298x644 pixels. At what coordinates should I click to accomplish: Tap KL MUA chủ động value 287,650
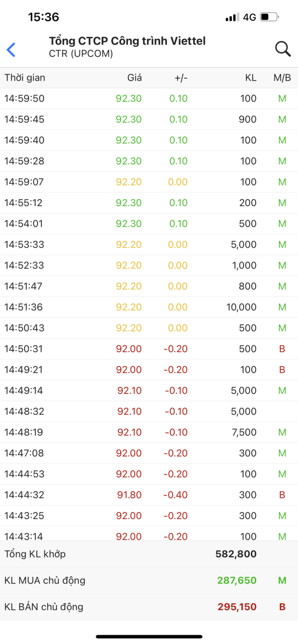pos(237,580)
